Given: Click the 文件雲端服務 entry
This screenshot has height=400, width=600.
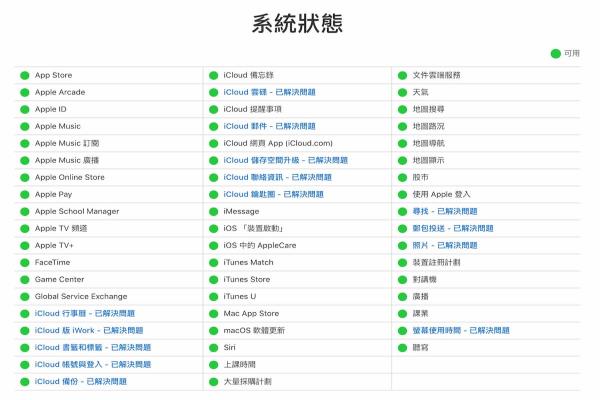Looking at the screenshot, I should [x=436, y=75].
